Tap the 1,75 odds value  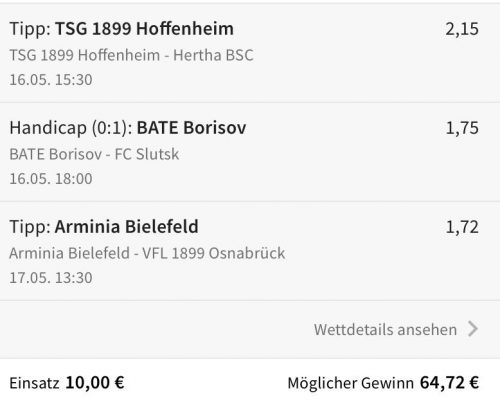coord(462,128)
